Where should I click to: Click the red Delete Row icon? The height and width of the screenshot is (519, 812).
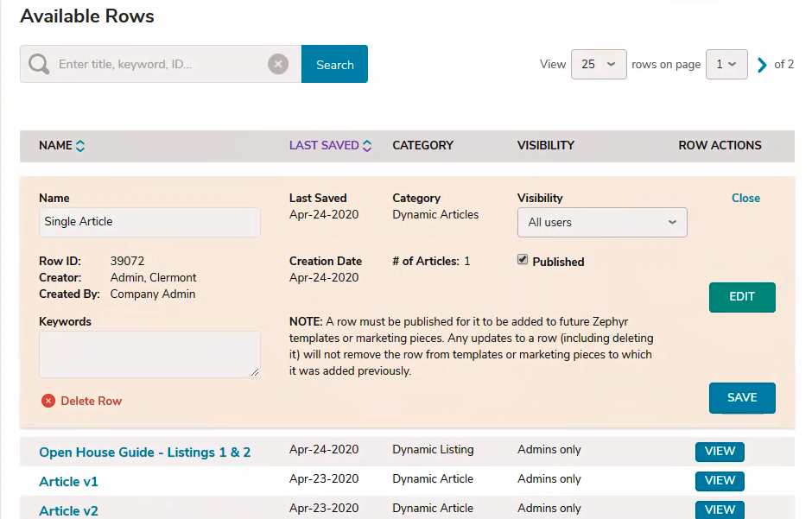[48, 401]
